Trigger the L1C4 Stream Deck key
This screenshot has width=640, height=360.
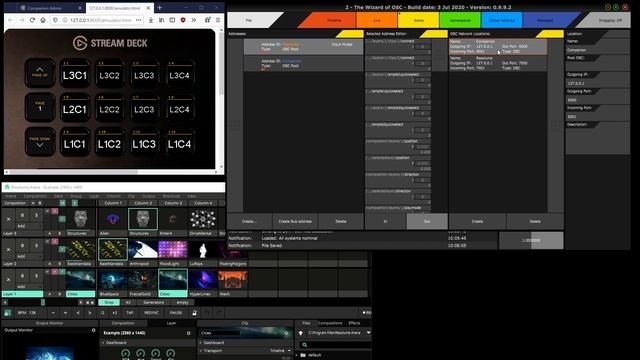click(x=179, y=142)
